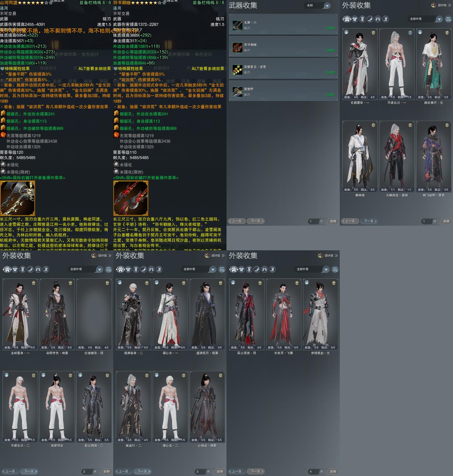The width and height of the screenshot is (453, 476).
Task: Click the 文葬·六 chain blade weapon icon
Action: pos(238,25)
